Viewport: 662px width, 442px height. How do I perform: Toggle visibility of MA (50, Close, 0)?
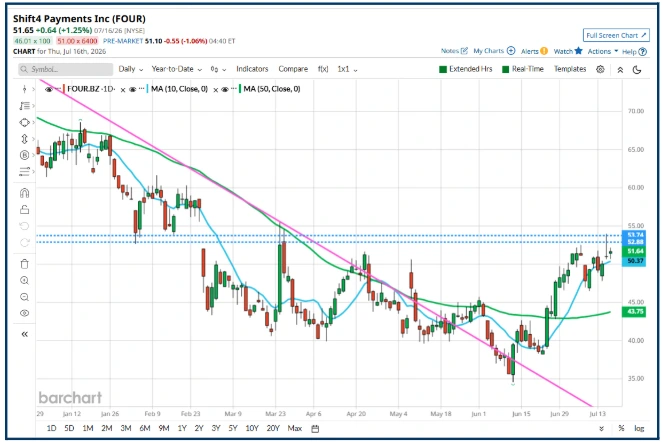click(225, 89)
